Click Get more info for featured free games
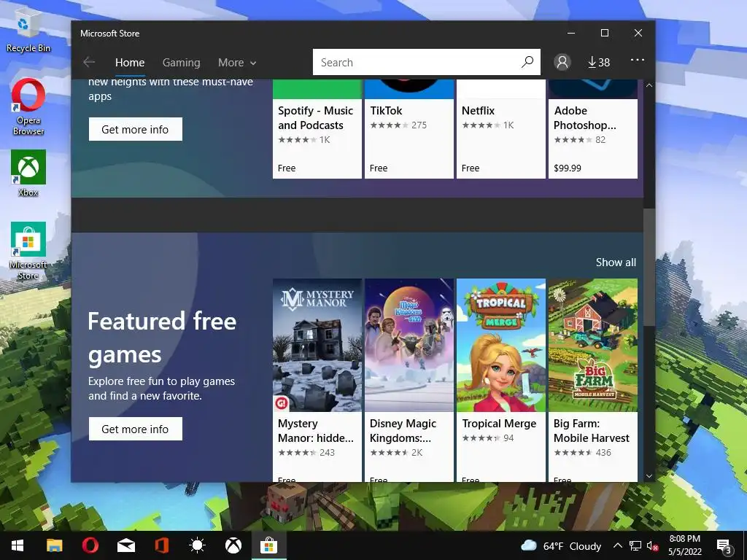This screenshot has width=747, height=560. coord(135,429)
